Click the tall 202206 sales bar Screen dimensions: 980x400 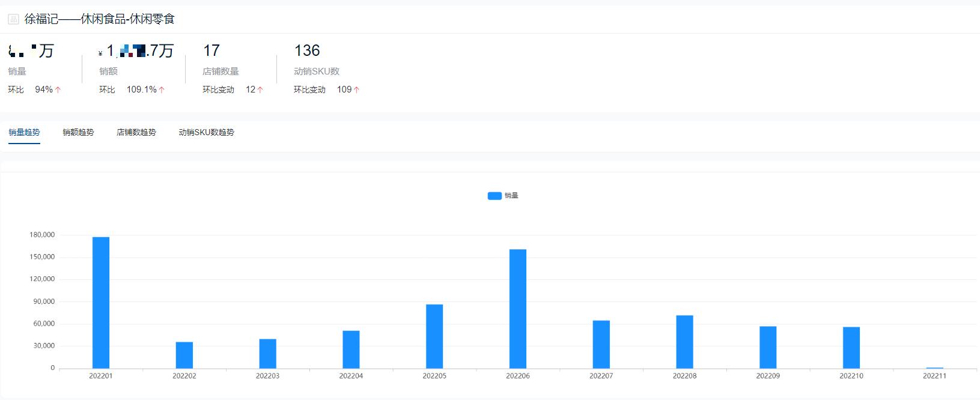tap(518, 309)
